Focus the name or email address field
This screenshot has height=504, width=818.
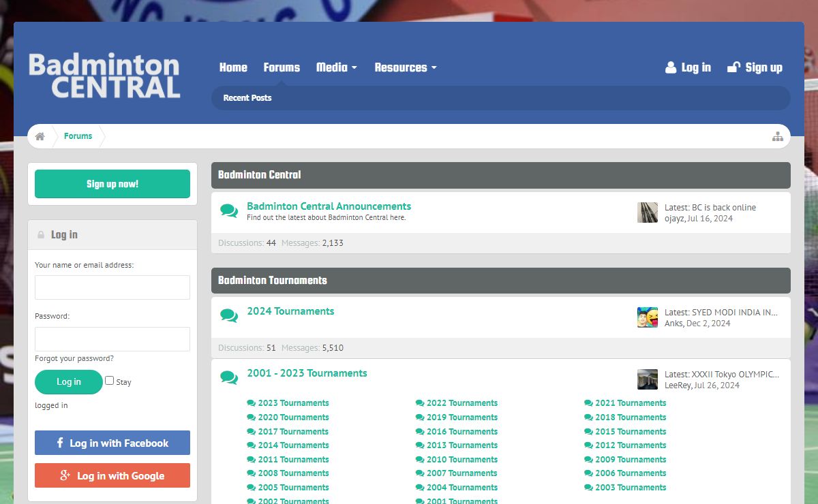[x=112, y=287]
